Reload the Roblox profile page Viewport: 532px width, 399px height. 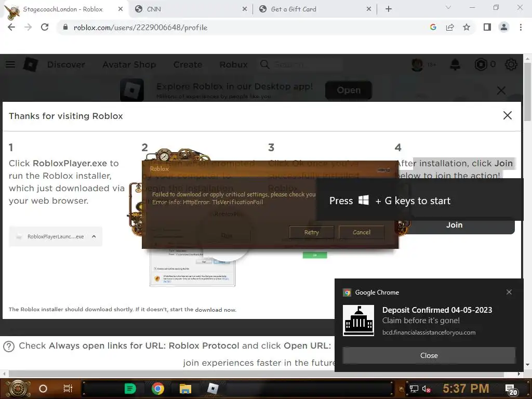45,28
